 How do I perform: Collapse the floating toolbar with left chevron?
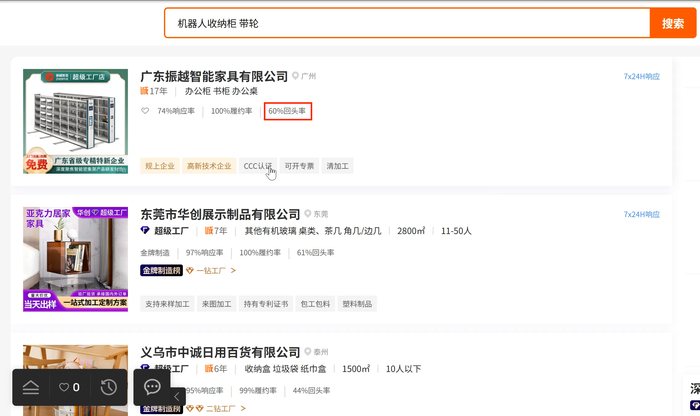pyautogui.click(x=177, y=396)
